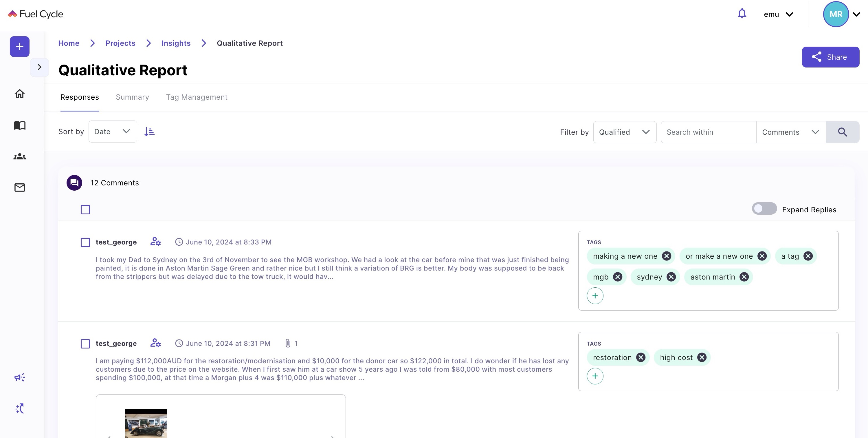Click the megaphone announcements sidebar icon
The height and width of the screenshot is (438, 868).
coord(20,377)
